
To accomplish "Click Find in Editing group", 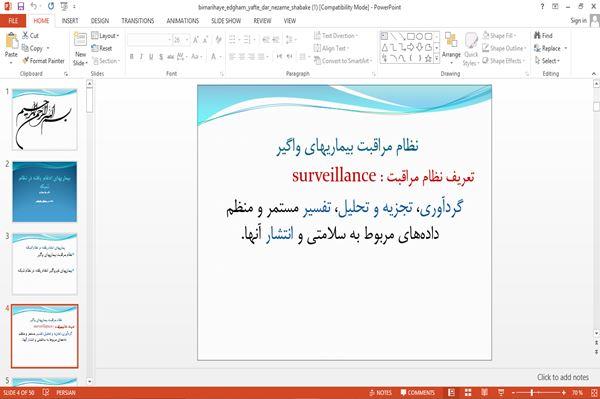I will (543, 36).
